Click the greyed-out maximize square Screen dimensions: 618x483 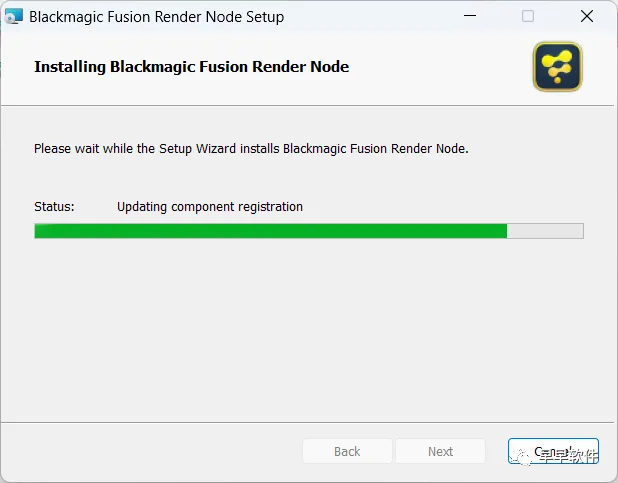click(x=528, y=16)
